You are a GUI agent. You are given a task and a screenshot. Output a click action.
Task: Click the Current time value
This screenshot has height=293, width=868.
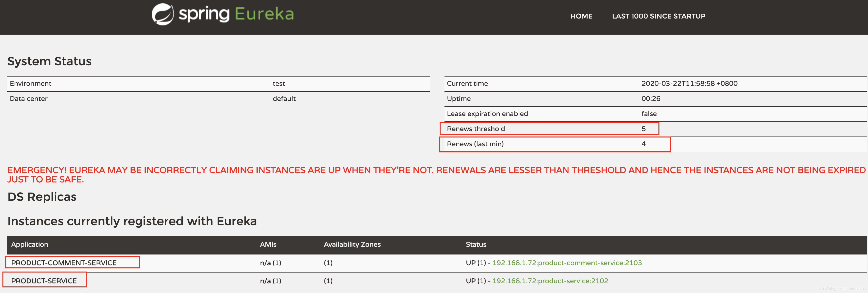click(689, 84)
